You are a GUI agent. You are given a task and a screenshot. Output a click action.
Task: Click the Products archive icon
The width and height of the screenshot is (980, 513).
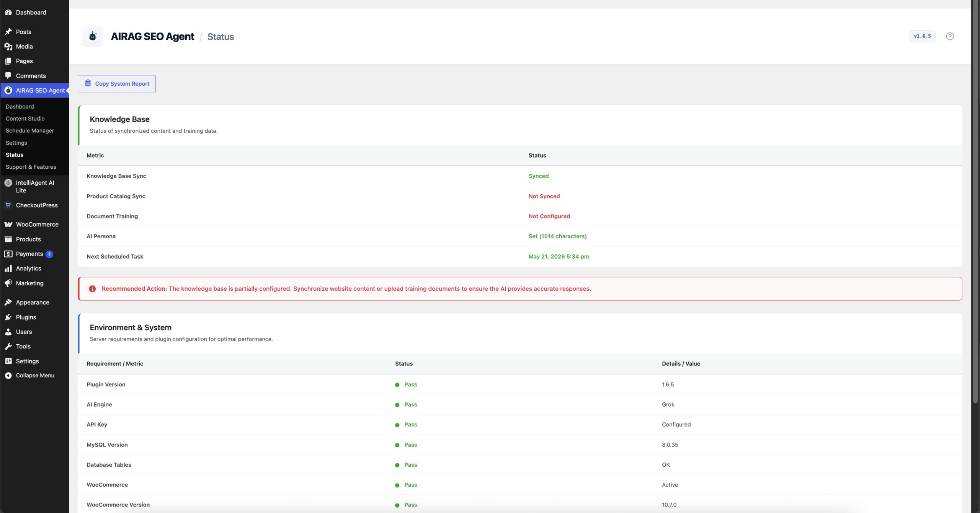pyautogui.click(x=8, y=239)
